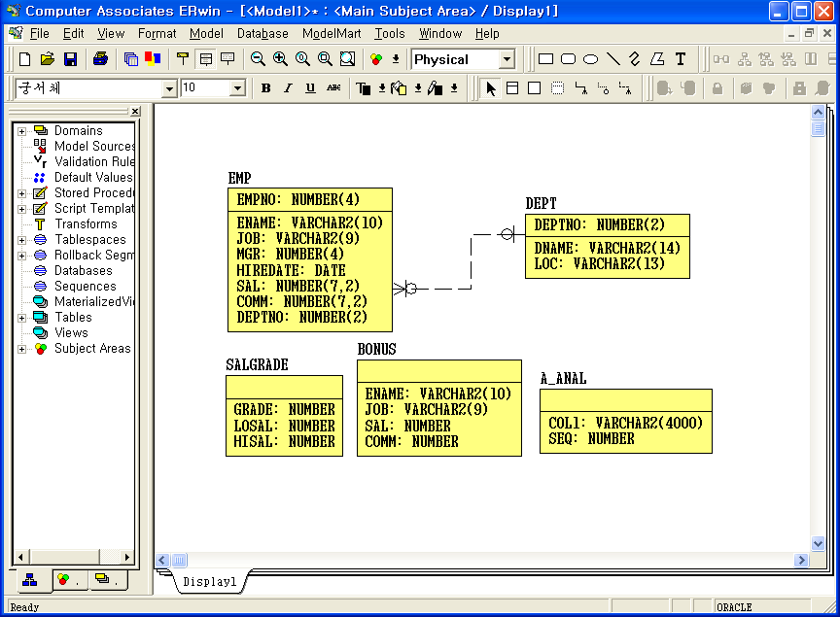This screenshot has width=840, height=617.
Task: Click the vertical scrollbar down arrow
Action: (x=818, y=543)
